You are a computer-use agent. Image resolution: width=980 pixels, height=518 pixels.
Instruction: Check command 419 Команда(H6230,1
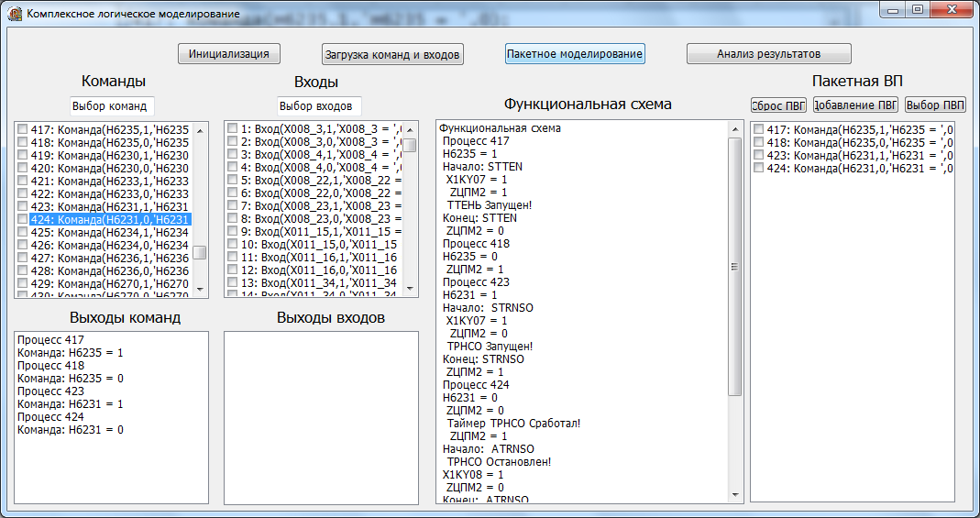(x=23, y=155)
